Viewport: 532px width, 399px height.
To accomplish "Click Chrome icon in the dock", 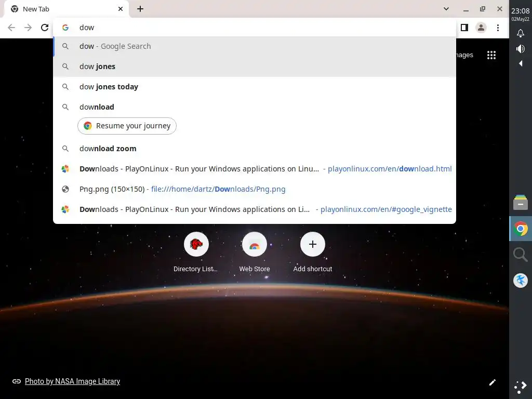I will click(x=521, y=229).
